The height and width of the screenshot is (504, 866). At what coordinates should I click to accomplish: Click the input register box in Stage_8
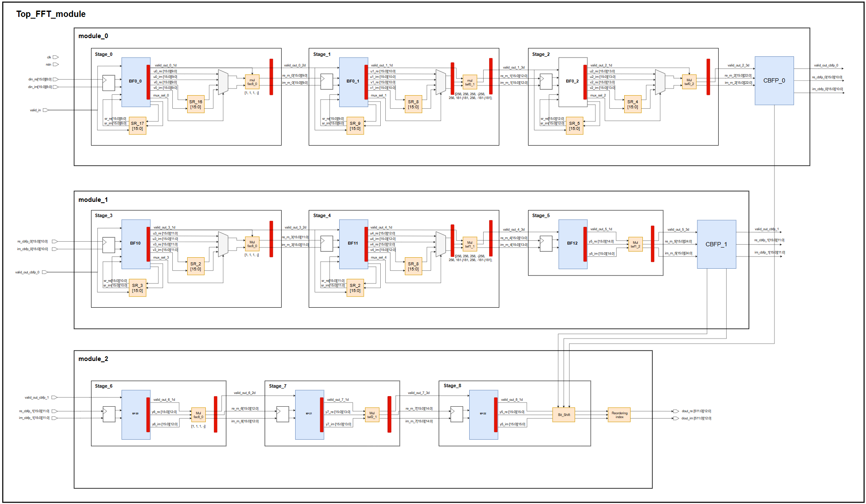coord(457,414)
